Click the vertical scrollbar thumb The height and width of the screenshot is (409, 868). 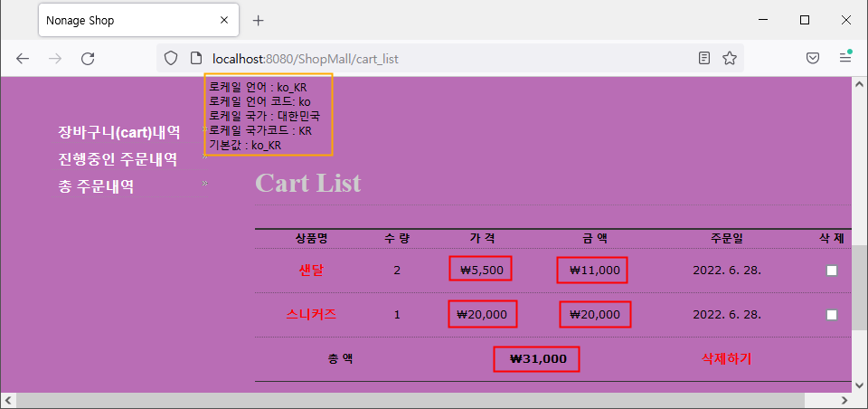[x=859, y=288]
